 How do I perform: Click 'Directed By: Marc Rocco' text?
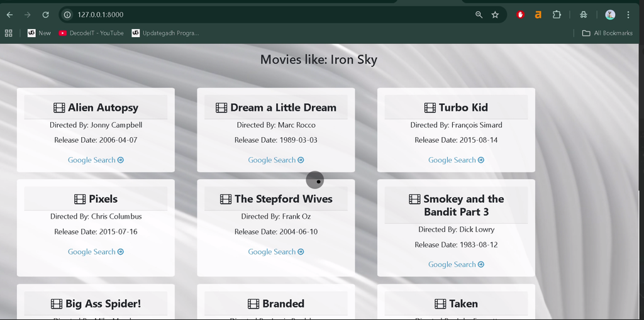pos(276,125)
